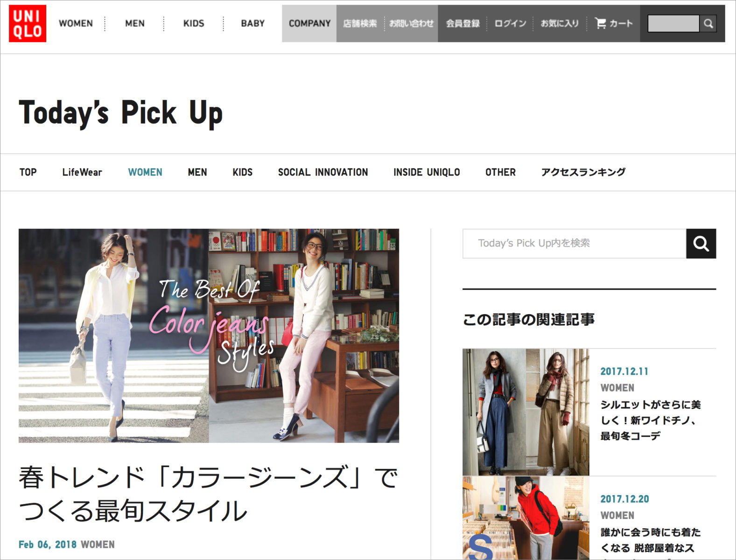Viewport: 736px width, 560px height.
Task: Select the LifeWear tab
Action: tap(82, 172)
